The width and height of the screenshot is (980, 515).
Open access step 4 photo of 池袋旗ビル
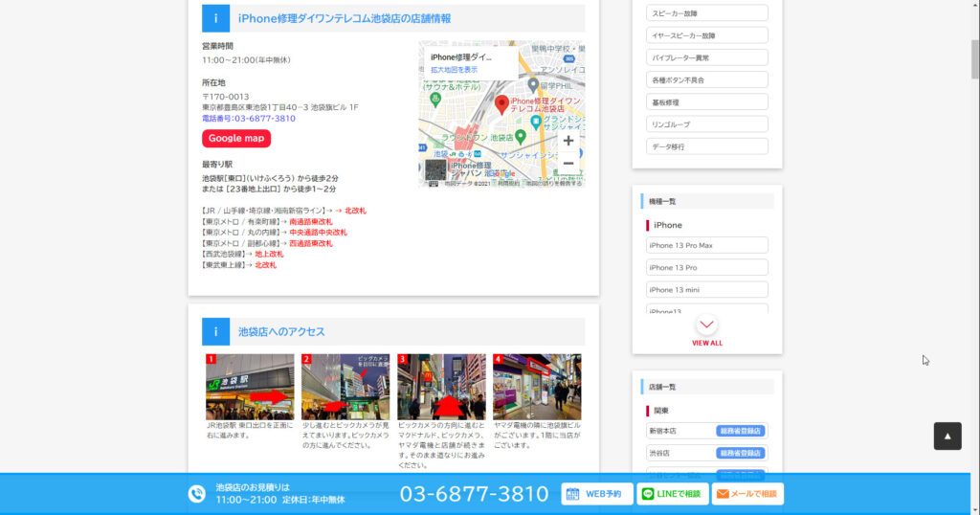tap(537, 387)
